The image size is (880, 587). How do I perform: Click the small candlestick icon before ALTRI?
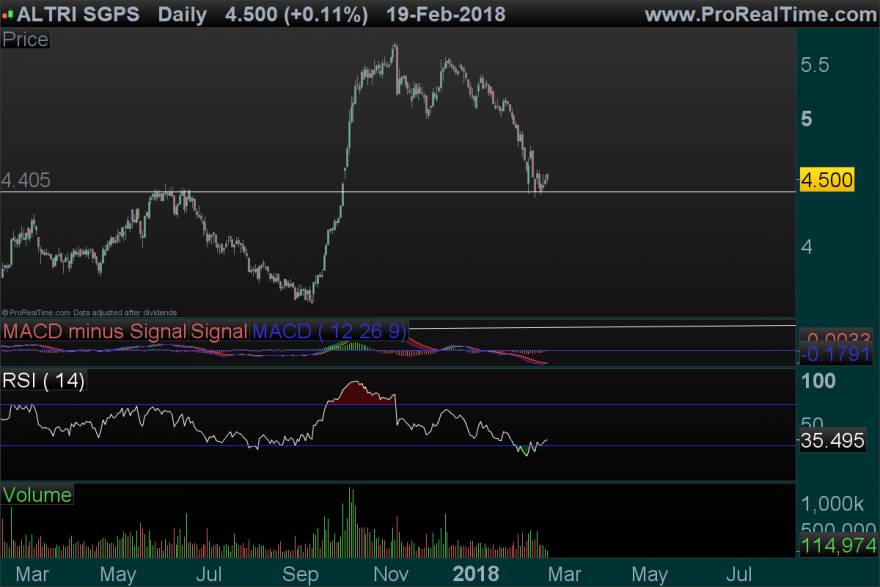pyautogui.click(x=8, y=15)
